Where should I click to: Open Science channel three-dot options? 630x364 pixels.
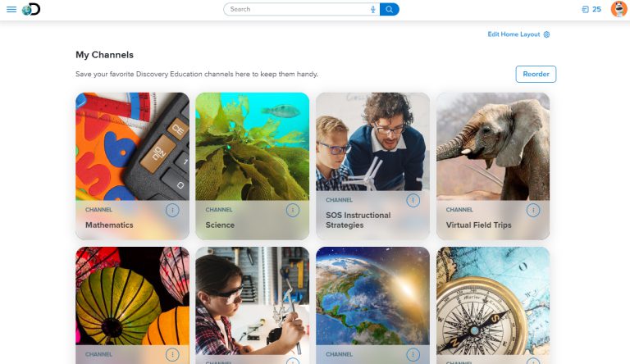tap(293, 210)
